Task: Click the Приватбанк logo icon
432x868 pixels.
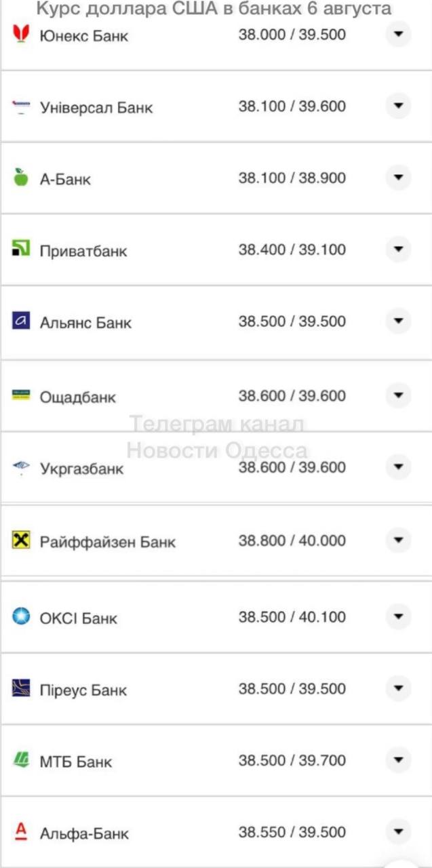Action: (x=21, y=250)
